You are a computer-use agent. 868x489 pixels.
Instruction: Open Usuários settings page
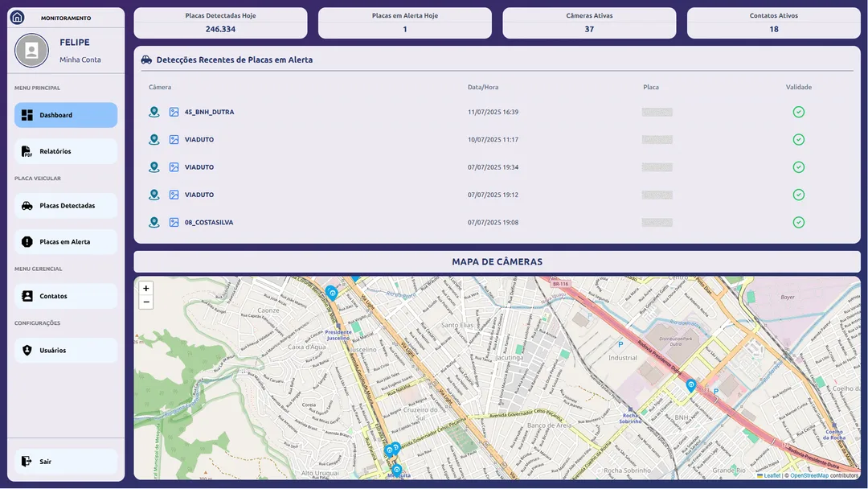(x=66, y=351)
